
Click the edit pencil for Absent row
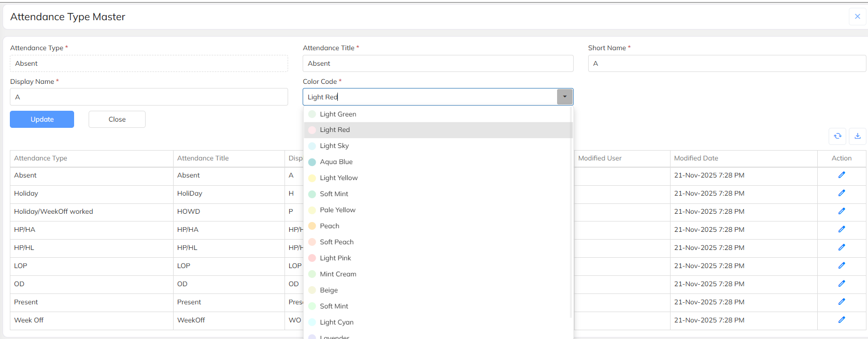tap(842, 175)
